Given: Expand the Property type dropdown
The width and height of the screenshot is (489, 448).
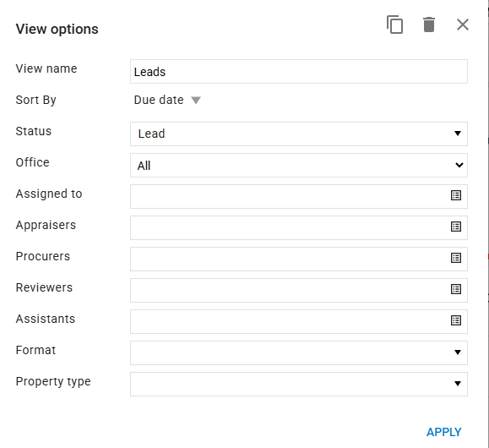Looking at the screenshot, I should 299,384.
